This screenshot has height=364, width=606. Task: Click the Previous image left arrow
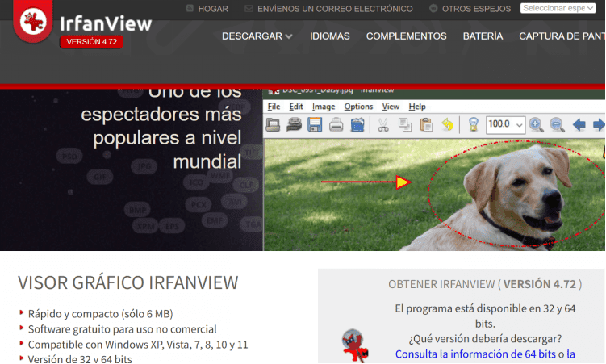tap(579, 125)
